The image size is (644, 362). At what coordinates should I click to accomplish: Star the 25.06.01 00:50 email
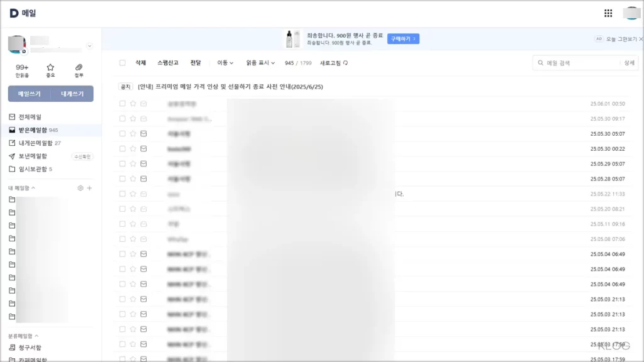[133, 104]
